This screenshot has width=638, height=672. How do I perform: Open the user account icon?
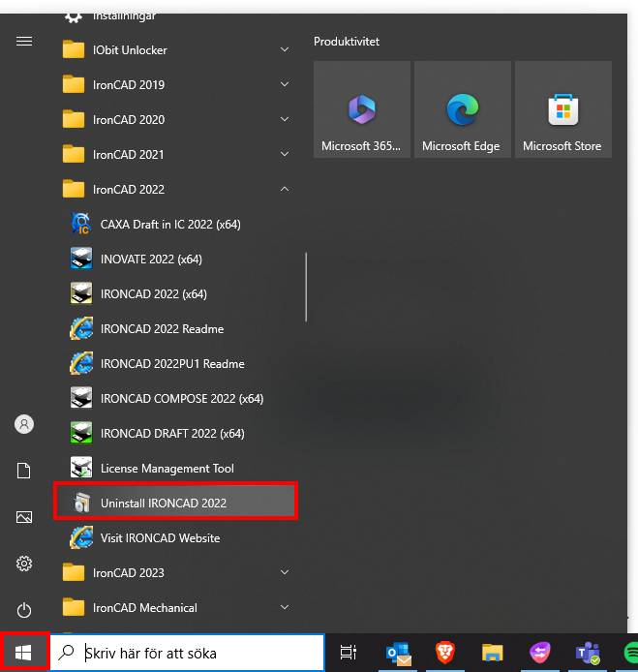(24, 424)
